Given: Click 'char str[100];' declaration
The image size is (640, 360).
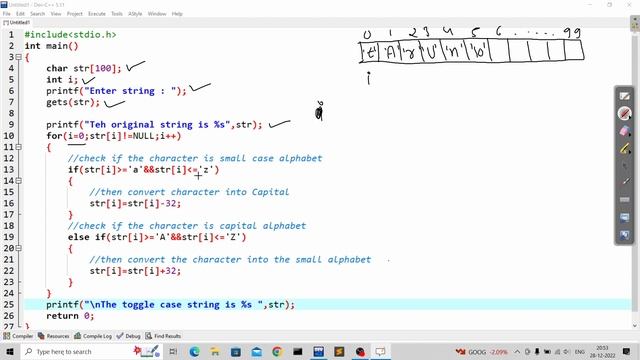Looking at the screenshot, I should coord(84,68).
